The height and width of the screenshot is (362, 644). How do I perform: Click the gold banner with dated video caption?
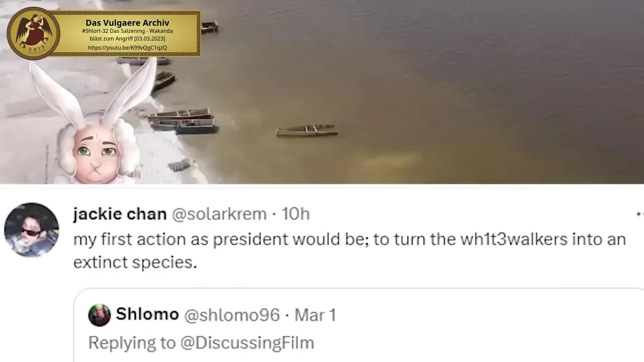tap(127, 33)
